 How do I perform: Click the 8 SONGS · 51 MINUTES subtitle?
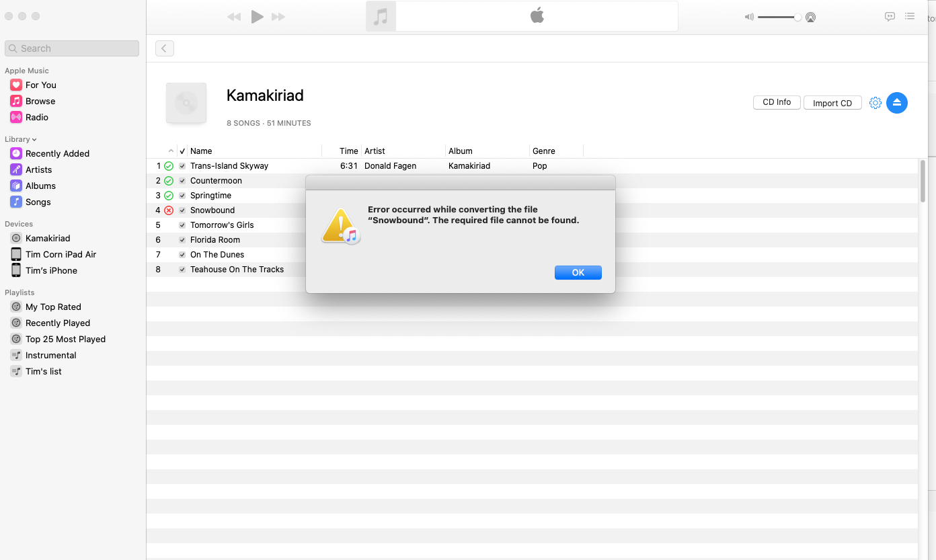click(269, 124)
